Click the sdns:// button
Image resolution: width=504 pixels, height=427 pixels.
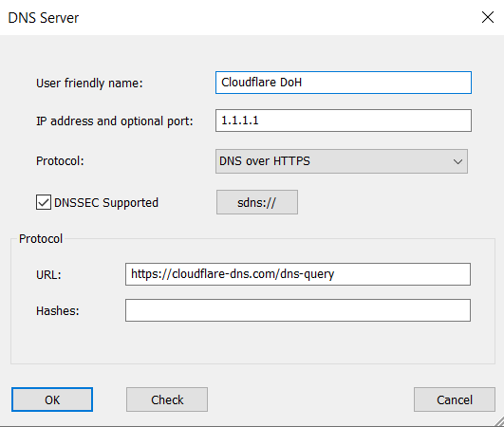[257, 202]
